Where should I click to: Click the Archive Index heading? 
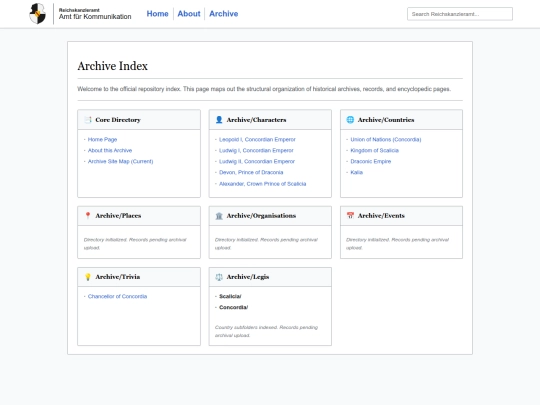[112, 66]
